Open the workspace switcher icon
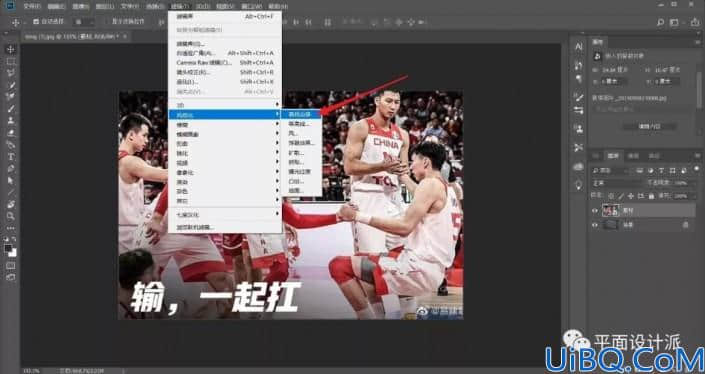Viewport: 705px width, 374px height. pyautogui.click(x=674, y=22)
